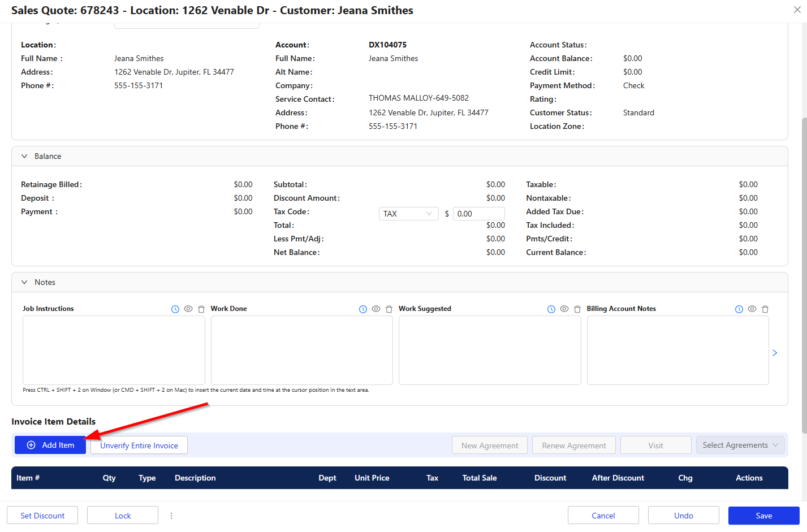Click the Actions column header
The image size is (807, 532).
749,478
